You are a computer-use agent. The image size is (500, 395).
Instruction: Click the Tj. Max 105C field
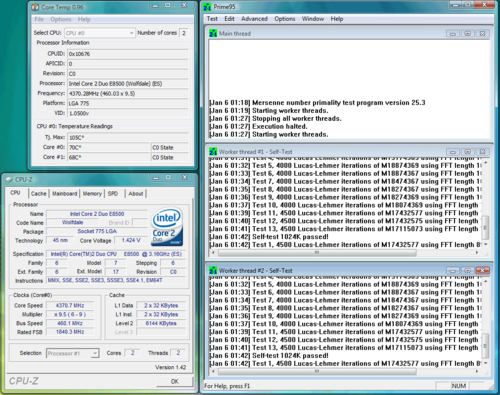pos(128,137)
